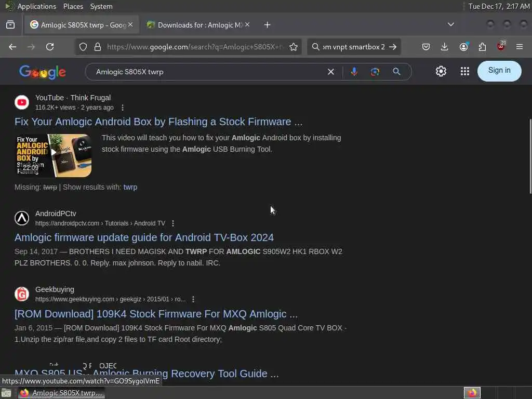532x399 pixels.
Task: Open the Extensions puzzle icon
Action: pyautogui.click(x=482, y=47)
